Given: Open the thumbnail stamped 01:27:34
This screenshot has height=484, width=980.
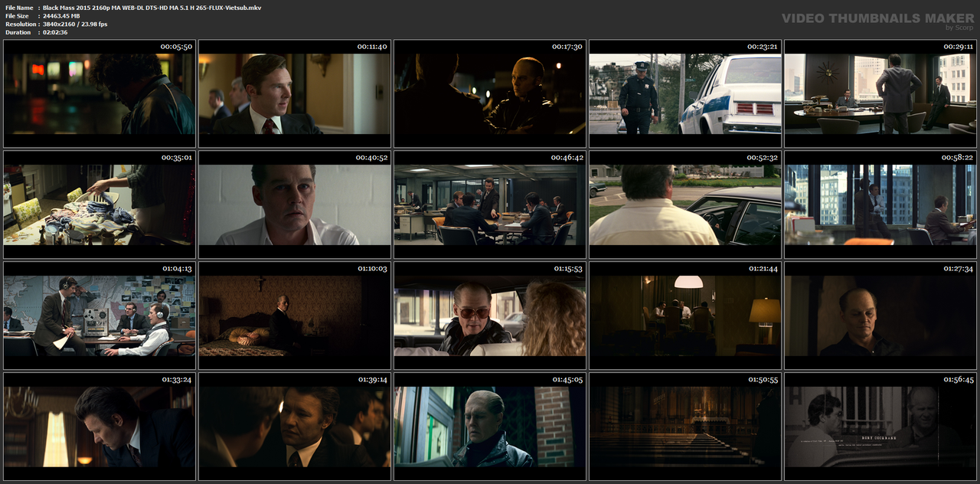Looking at the screenshot, I should (x=880, y=316).
